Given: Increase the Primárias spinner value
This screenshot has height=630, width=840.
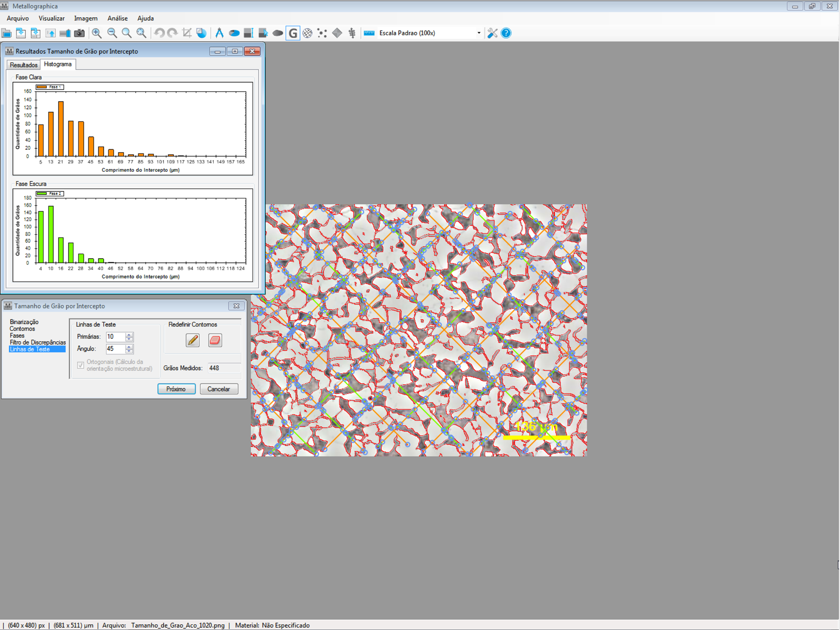Looking at the screenshot, I should tap(129, 335).
